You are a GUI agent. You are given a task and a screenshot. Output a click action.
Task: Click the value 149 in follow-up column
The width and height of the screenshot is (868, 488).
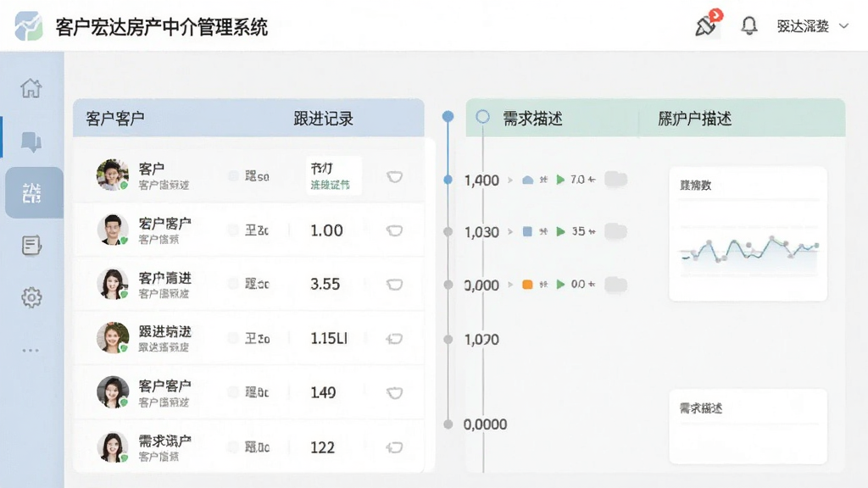coord(323,392)
